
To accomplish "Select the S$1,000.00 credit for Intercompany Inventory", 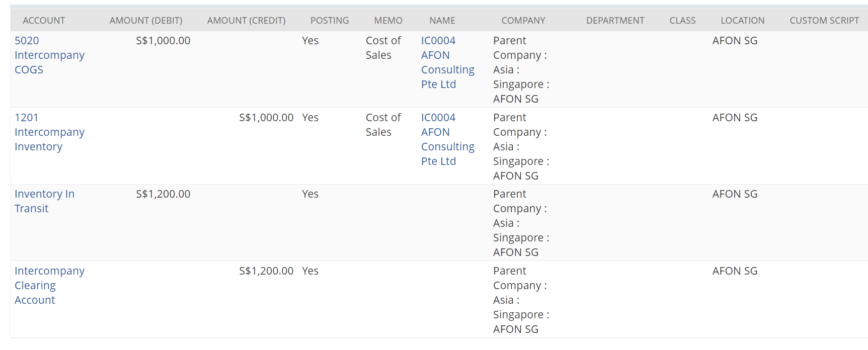I will (x=266, y=118).
